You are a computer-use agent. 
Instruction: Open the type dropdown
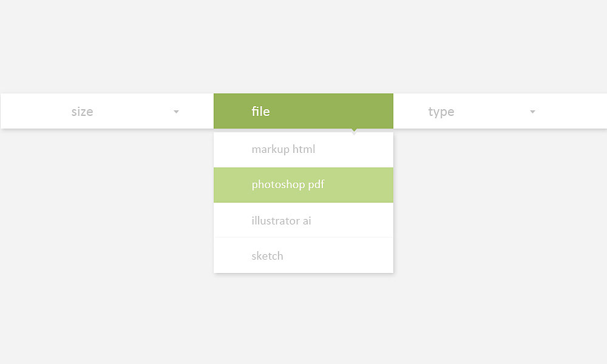(x=500, y=111)
